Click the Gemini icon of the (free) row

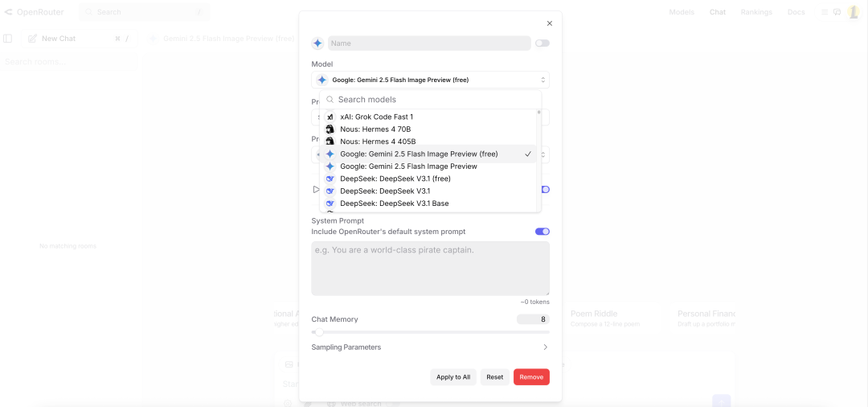(x=330, y=154)
